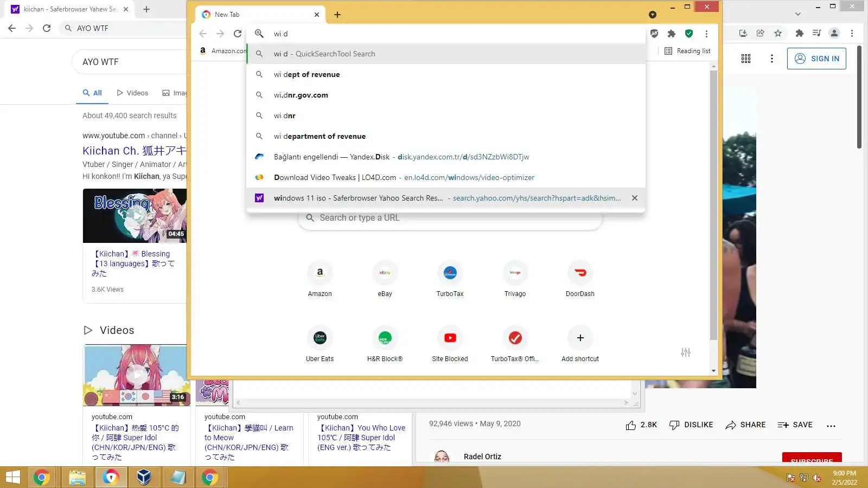Open the extensions puzzle icon in front window
The image size is (868, 488).
point(672,34)
